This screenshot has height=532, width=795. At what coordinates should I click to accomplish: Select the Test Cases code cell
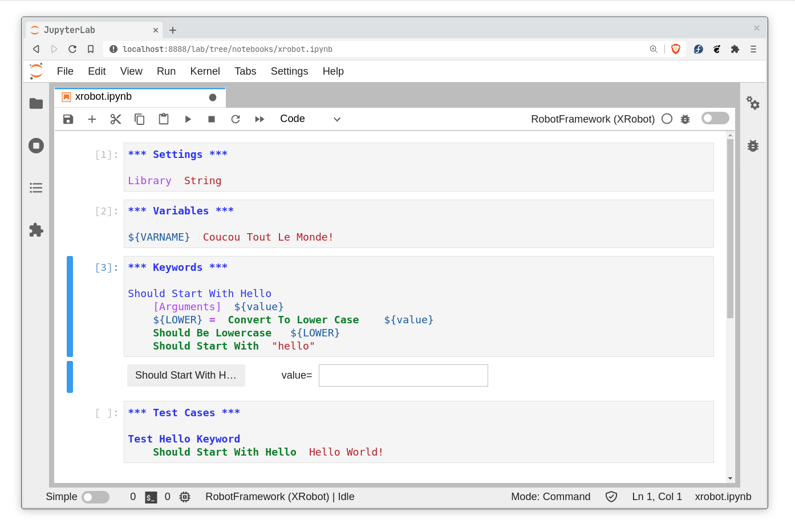click(x=419, y=432)
